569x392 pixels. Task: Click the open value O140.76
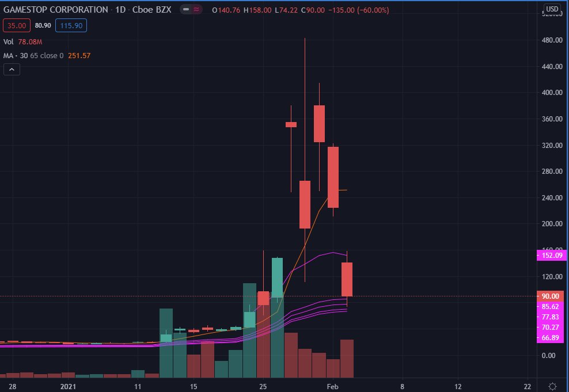click(x=226, y=10)
